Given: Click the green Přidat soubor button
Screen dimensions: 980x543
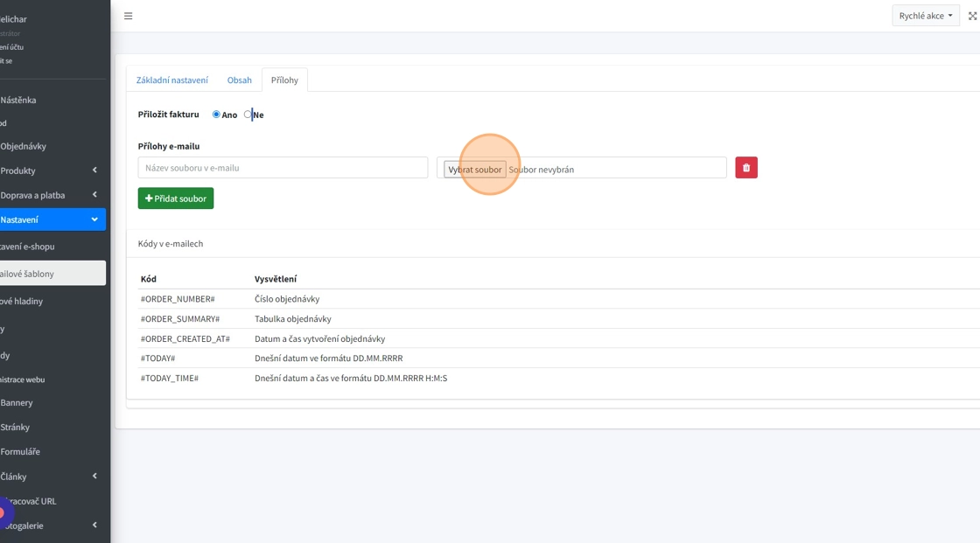Looking at the screenshot, I should [x=176, y=198].
